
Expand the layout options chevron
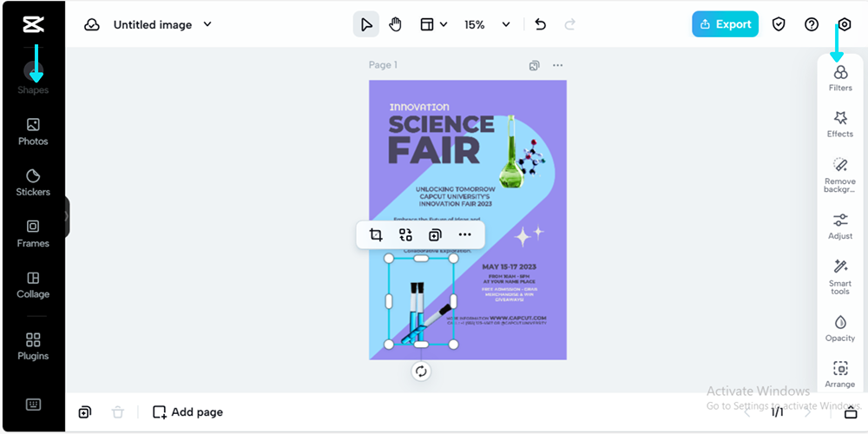coord(444,24)
